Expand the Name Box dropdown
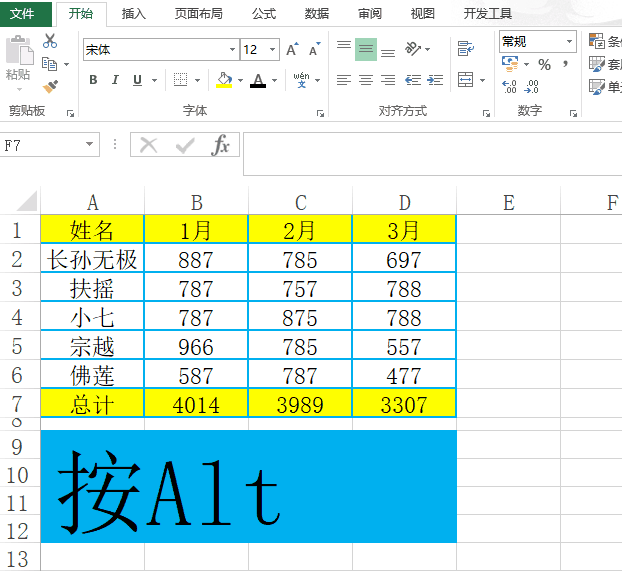 90,144
